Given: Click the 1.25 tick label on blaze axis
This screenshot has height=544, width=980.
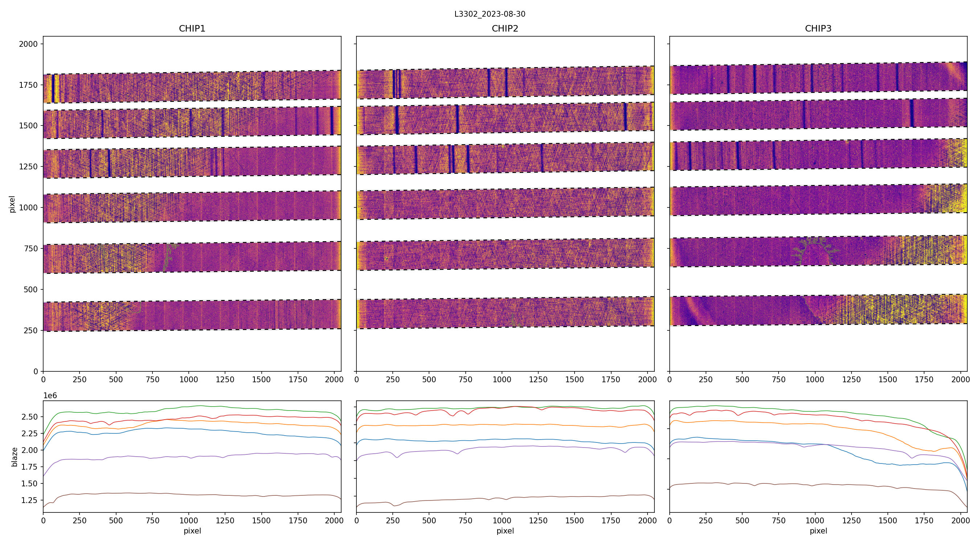Looking at the screenshot, I should click(x=29, y=500).
